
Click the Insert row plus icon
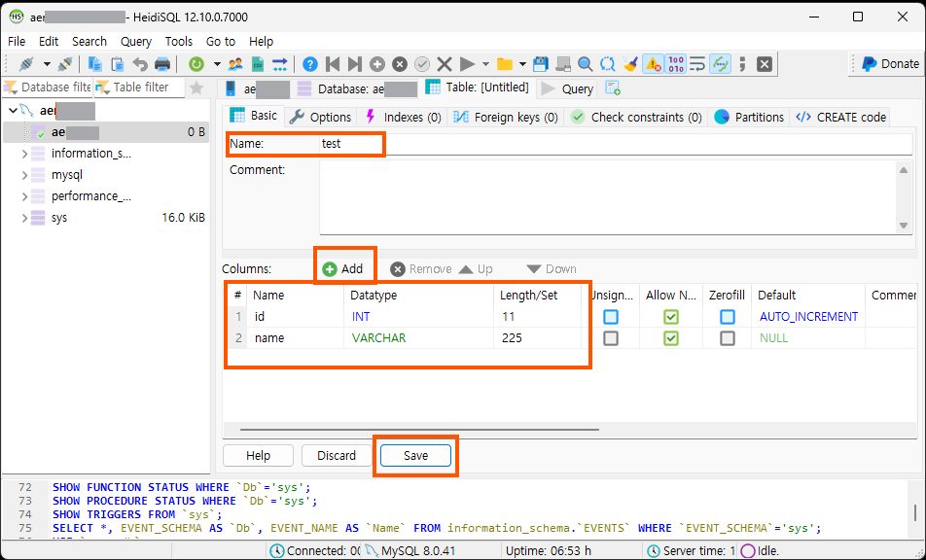tap(377, 64)
